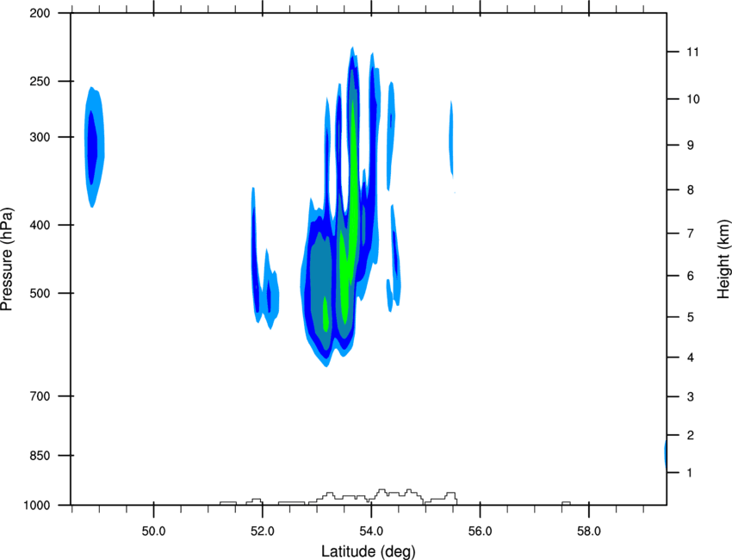Click the 'Pressure (hPa)' axis title
This screenshot has width=732, height=560.
(7, 259)
